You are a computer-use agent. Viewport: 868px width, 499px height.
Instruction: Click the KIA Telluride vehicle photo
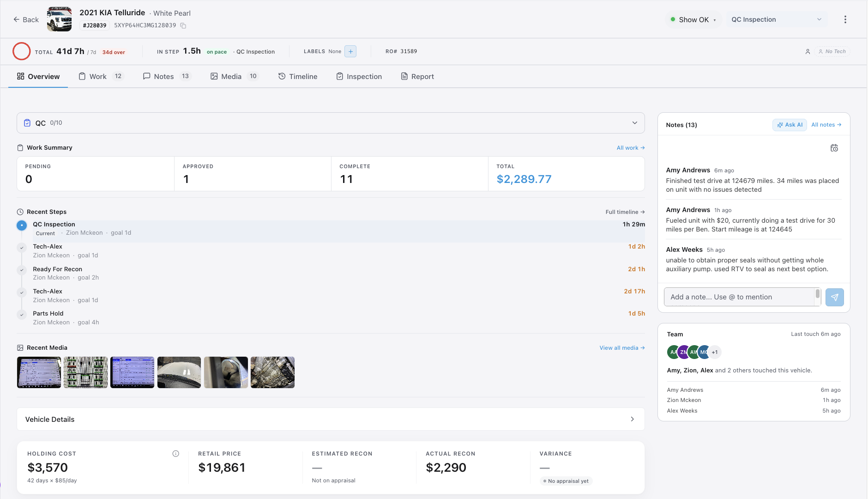coord(60,19)
